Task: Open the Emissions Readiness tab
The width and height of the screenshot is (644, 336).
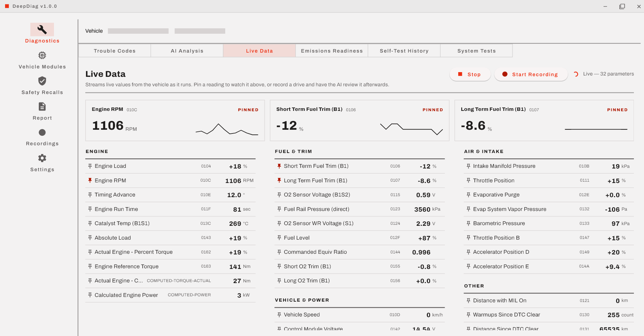Action: click(332, 51)
